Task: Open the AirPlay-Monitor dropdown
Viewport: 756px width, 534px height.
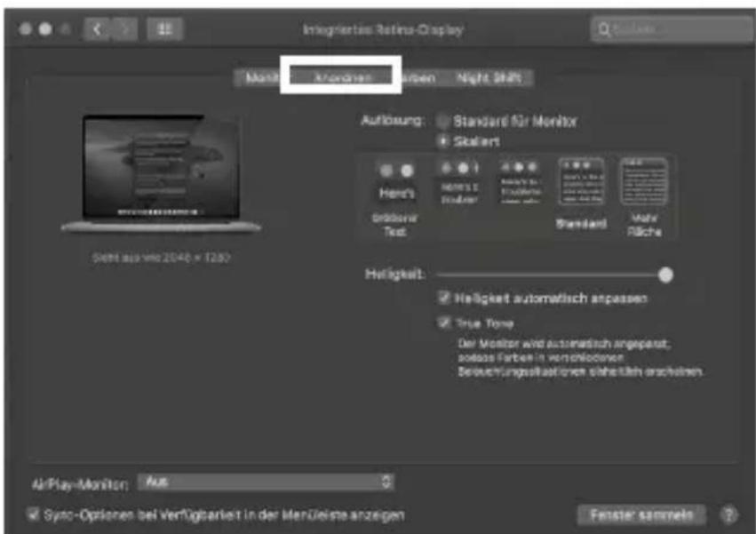Action: click(266, 482)
